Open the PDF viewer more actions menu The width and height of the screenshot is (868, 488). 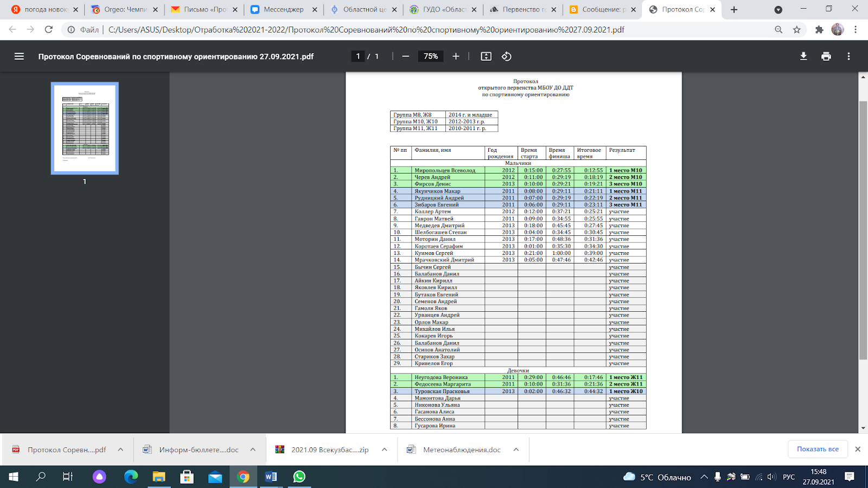coord(849,56)
